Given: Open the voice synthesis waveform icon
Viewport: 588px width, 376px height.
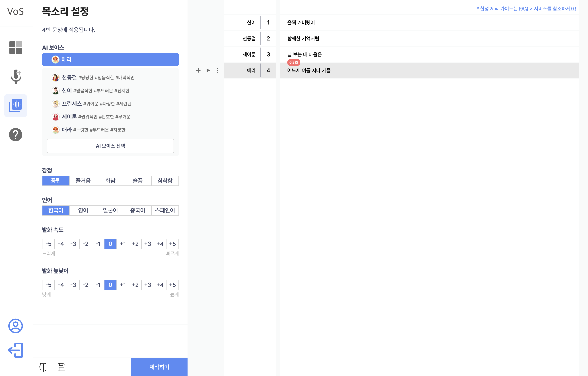Looking at the screenshot, I should pos(15,106).
